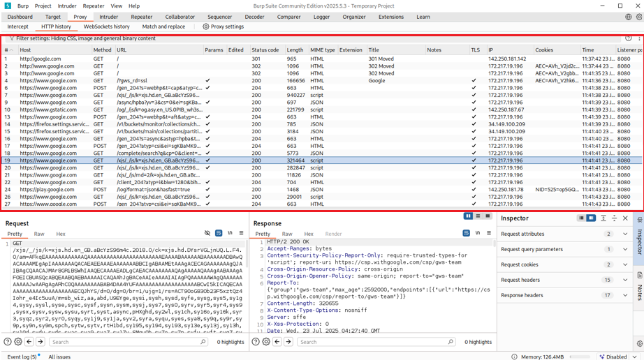Image resolution: width=644 pixels, height=360 pixels.
Task: Click the Response search input field
Action: pos(376,342)
